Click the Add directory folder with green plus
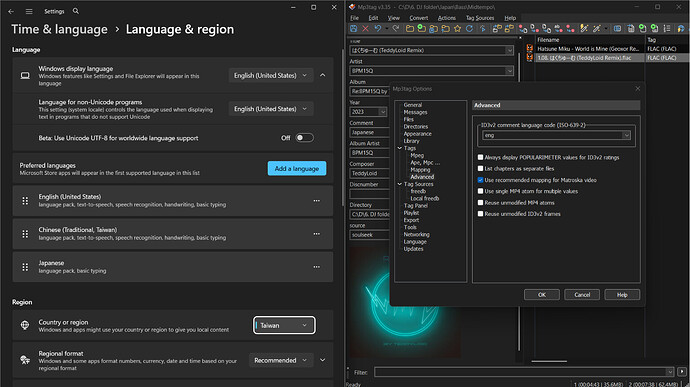This screenshot has height=387, width=690. coord(422,29)
